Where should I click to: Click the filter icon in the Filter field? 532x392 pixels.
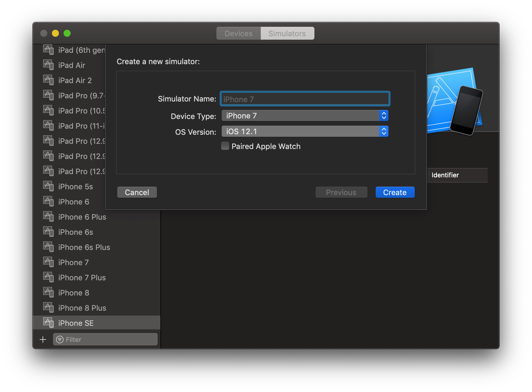point(60,339)
